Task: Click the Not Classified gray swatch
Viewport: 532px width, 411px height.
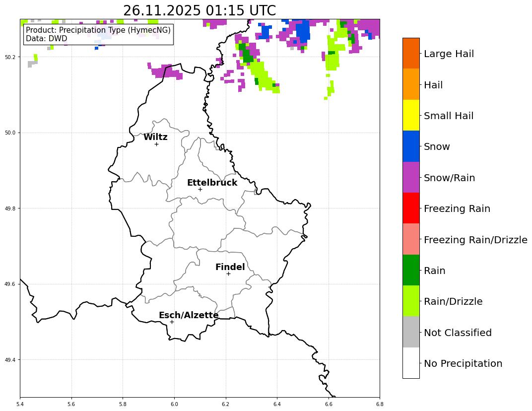Action: [411, 332]
